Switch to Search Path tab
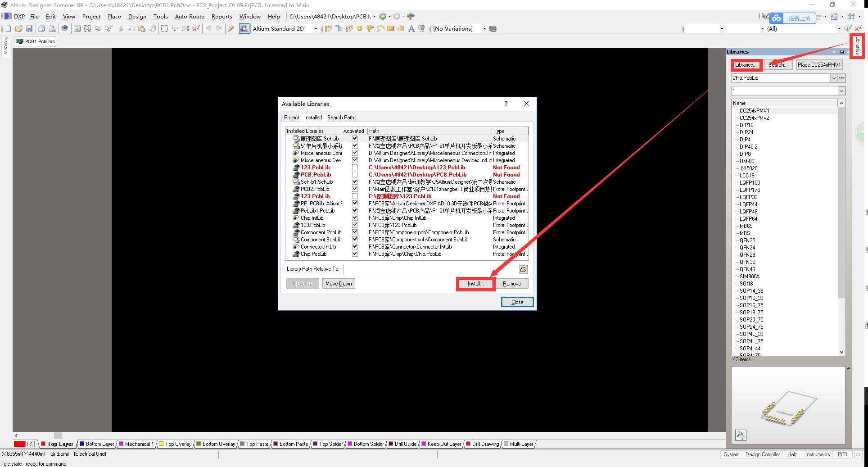Viewport: 868px width, 467px height. pos(340,118)
